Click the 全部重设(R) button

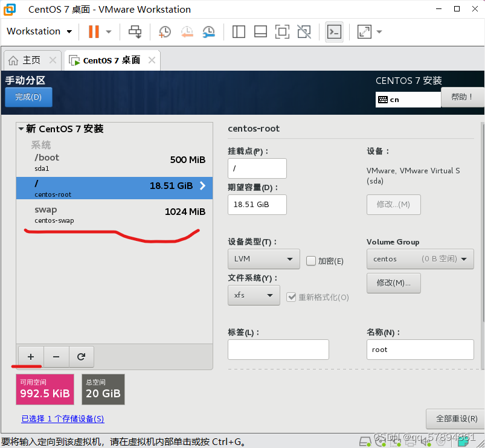[457, 418]
